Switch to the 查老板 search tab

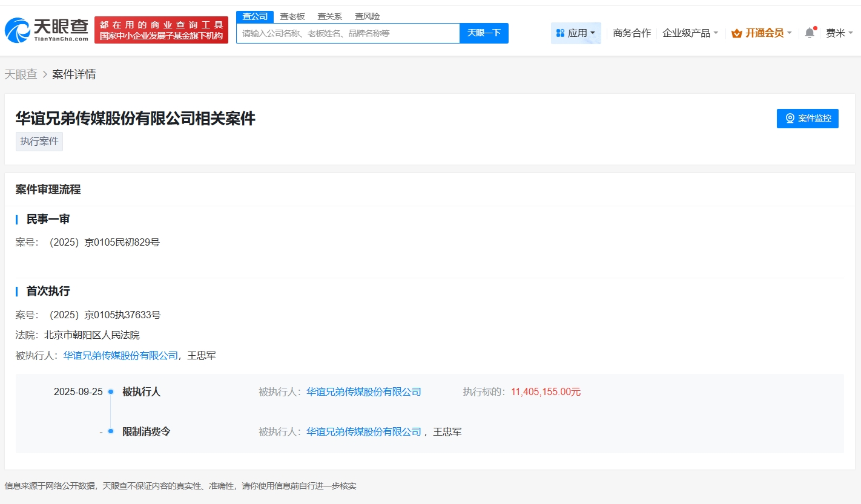coord(292,16)
